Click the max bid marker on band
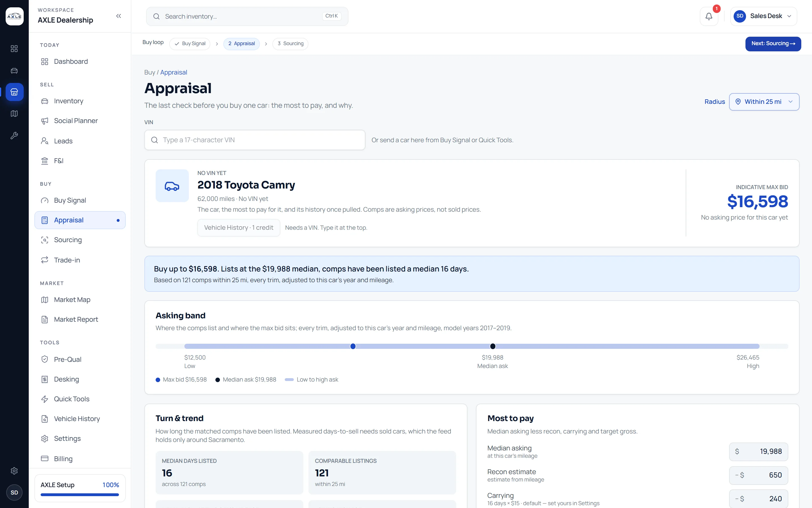812x508 pixels. point(353,346)
